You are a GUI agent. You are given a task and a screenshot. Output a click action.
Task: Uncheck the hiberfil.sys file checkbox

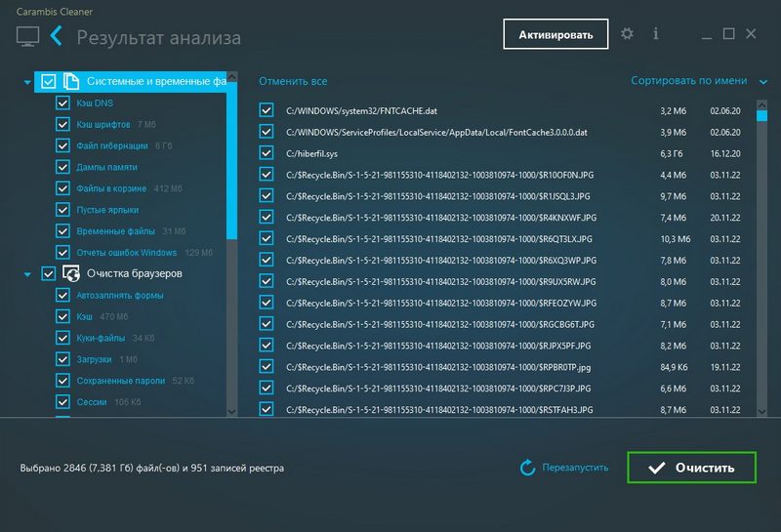[267, 153]
